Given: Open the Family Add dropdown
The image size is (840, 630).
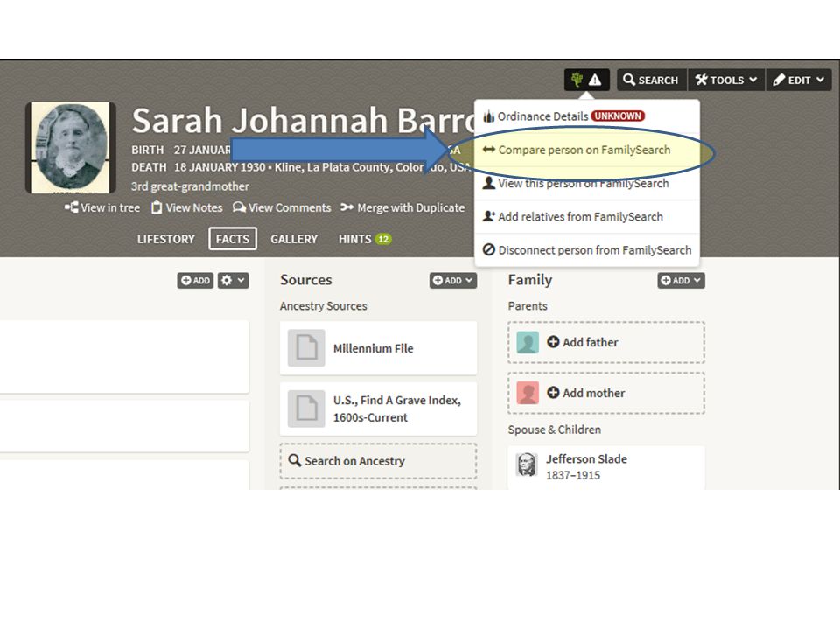Looking at the screenshot, I should (681, 280).
